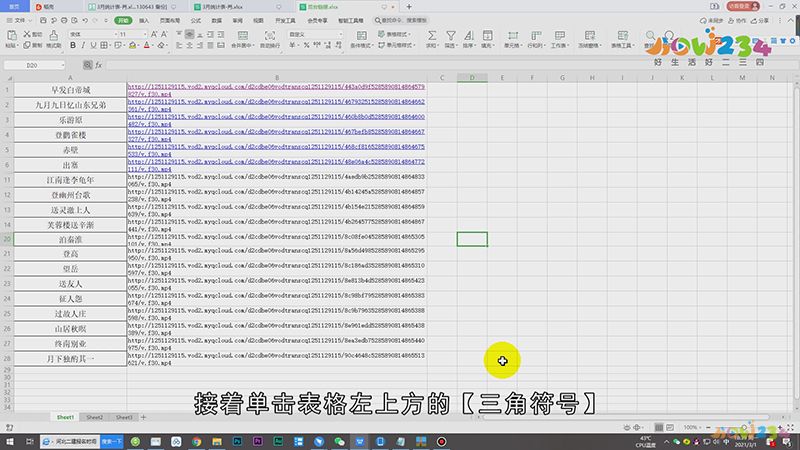Click the Undo arrow icon
The width and height of the screenshot is (800, 450).
point(85,20)
